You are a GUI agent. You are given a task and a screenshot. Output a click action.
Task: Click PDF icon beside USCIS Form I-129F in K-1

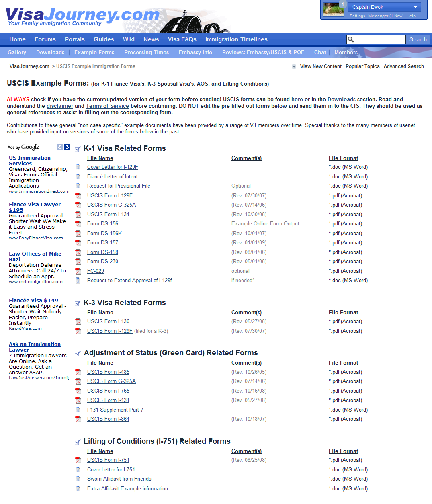click(78, 196)
